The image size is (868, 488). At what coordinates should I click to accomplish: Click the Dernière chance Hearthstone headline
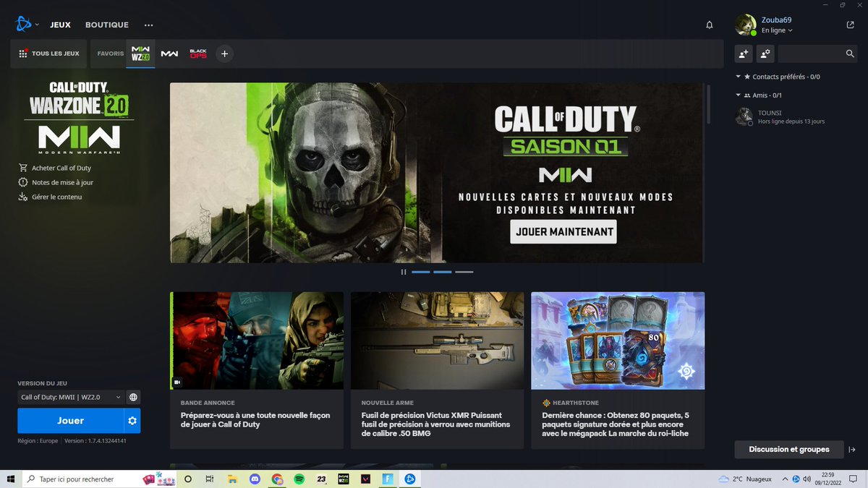coord(616,424)
